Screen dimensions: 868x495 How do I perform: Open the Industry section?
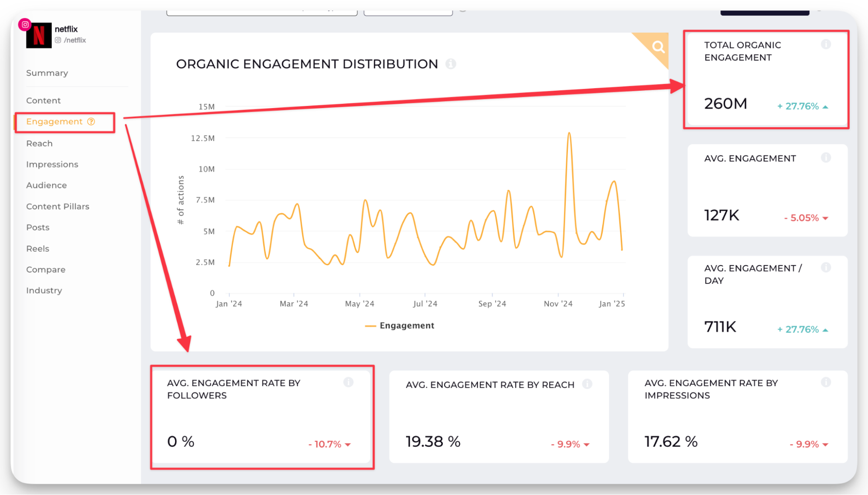44,290
